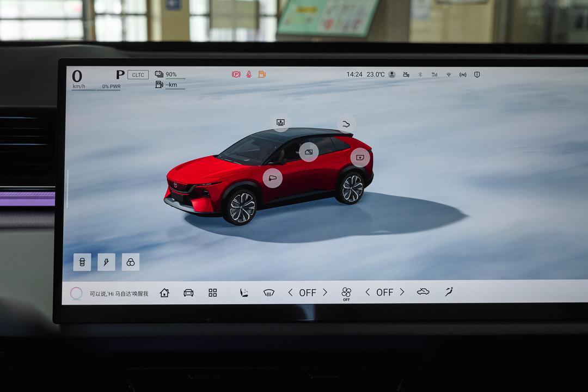Tap the charging port hotspot at rear

pyautogui.click(x=360, y=157)
